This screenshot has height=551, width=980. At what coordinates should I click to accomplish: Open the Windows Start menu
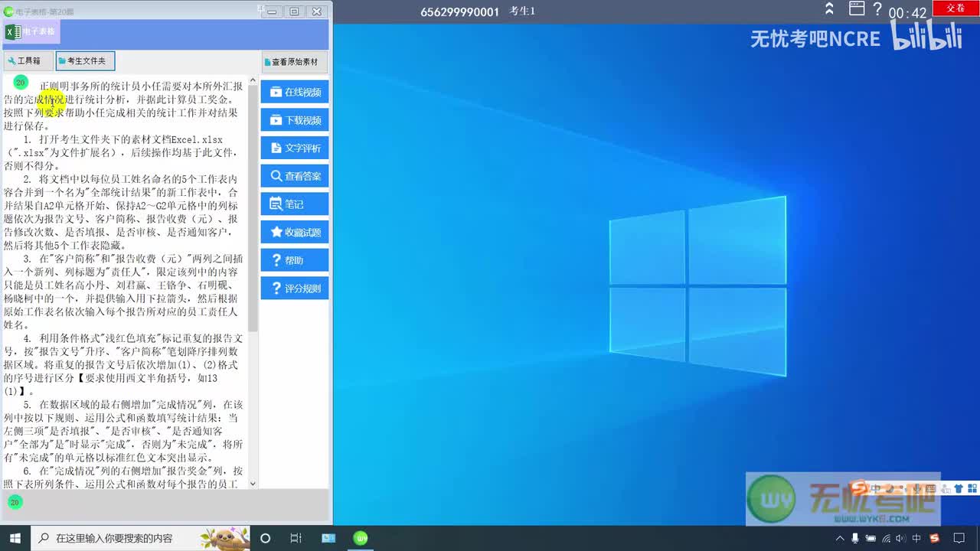coord(15,538)
